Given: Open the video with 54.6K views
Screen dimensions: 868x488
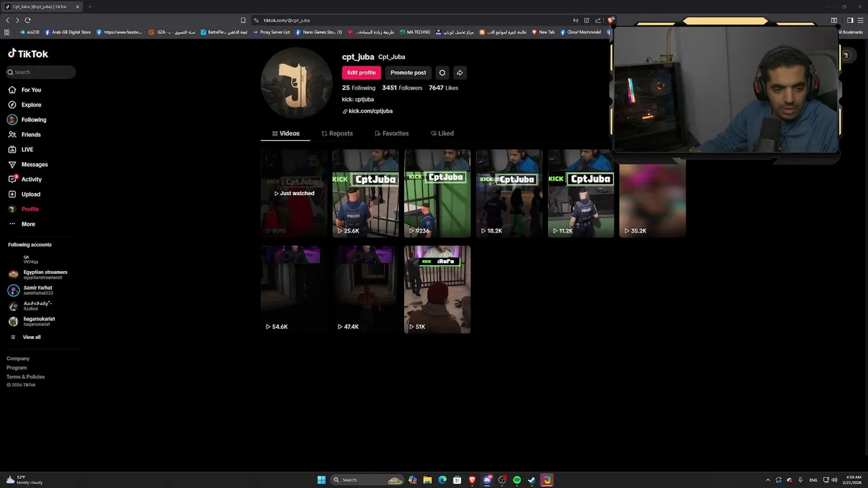Looking at the screenshot, I should (x=294, y=289).
